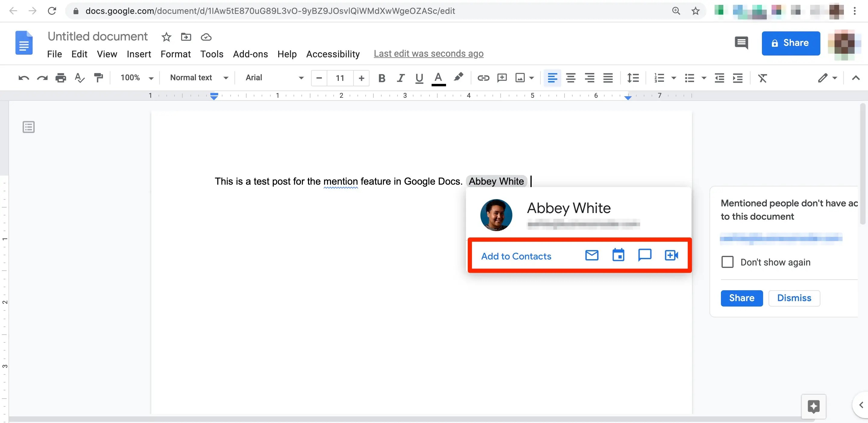Screen dimensions: 868x423
Task: Show the document outline icon
Action: pos(29,127)
